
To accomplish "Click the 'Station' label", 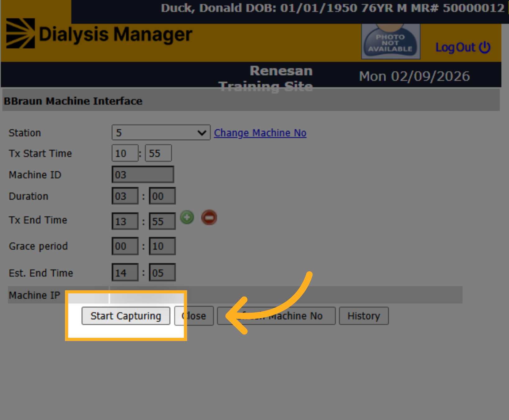I will pyautogui.click(x=25, y=133).
